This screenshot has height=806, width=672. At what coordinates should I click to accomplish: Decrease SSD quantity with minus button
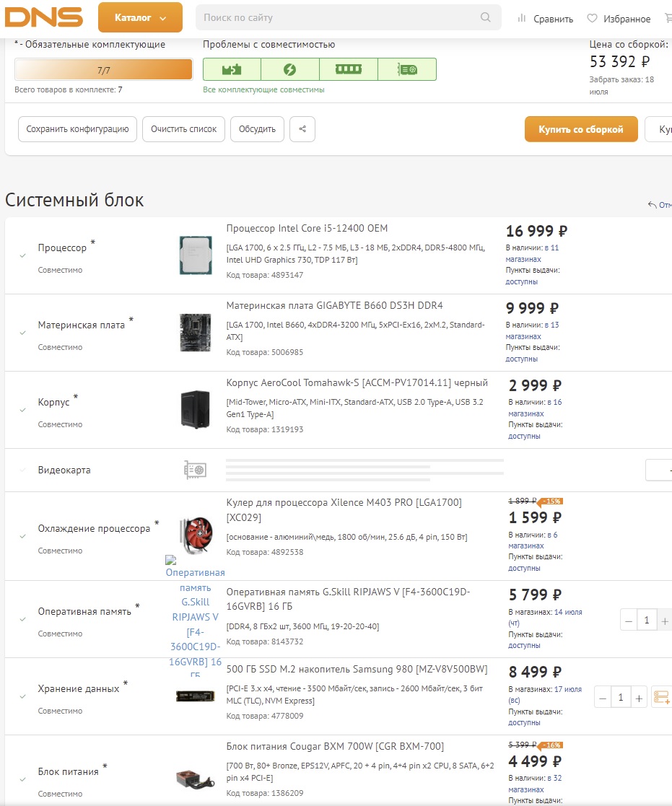pyautogui.click(x=603, y=698)
